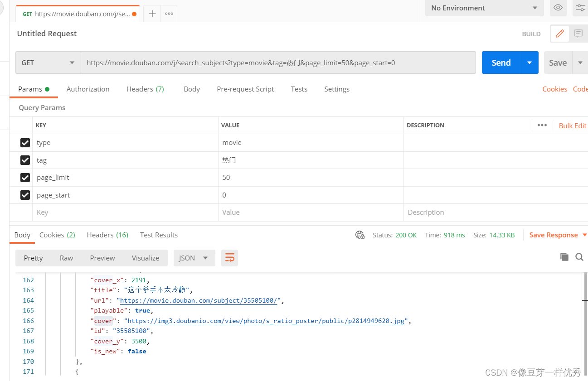Open the Cookies link

click(x=555, y=89)
